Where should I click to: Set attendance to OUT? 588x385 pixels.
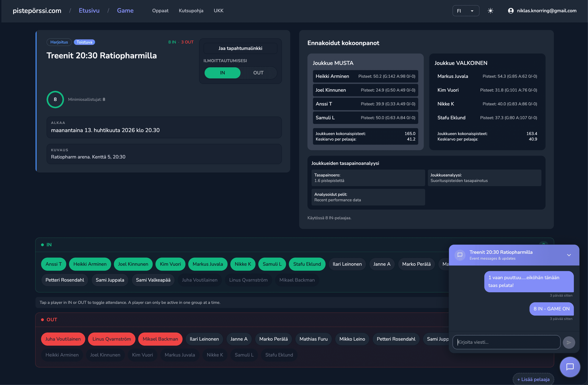click(258, 73)
